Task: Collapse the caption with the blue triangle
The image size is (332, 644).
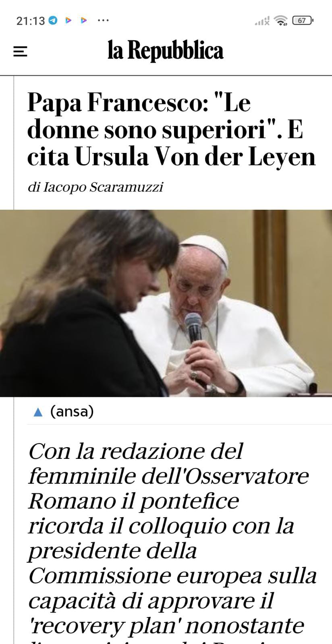Action: [38, 412]
